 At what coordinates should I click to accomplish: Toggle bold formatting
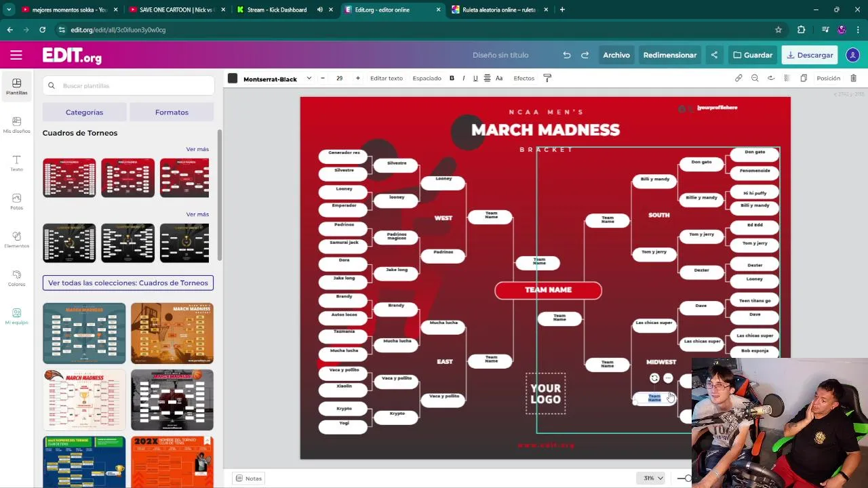coord(452,78)
